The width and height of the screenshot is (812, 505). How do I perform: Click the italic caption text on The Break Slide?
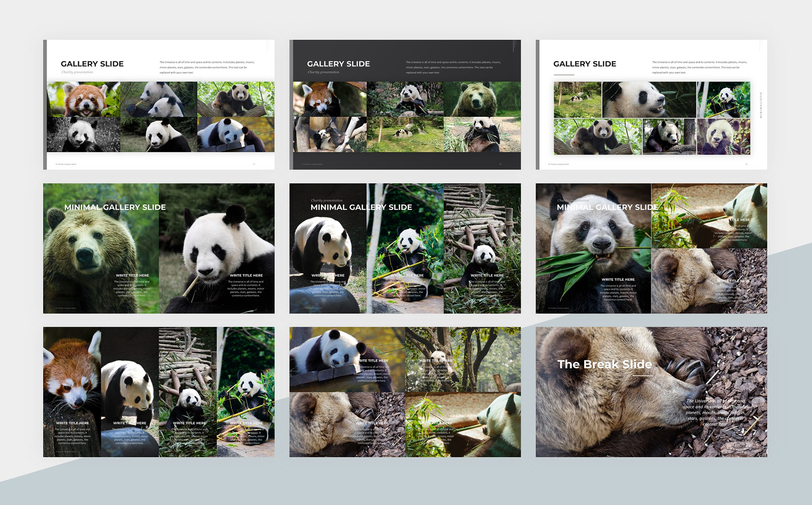(715, 412)
